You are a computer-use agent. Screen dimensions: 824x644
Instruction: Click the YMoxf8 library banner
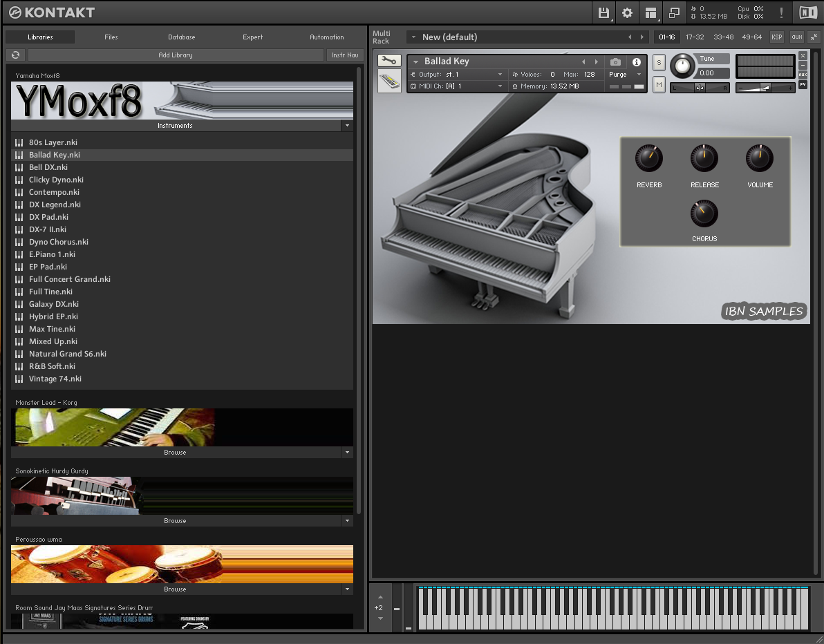click(x=182, y=100)
